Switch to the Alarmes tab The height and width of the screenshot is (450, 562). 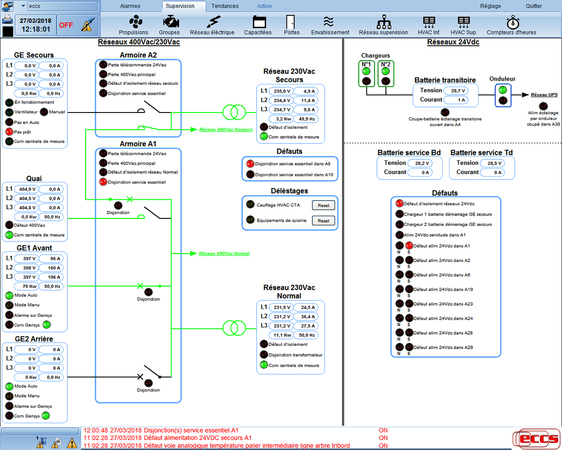[130, 6]
